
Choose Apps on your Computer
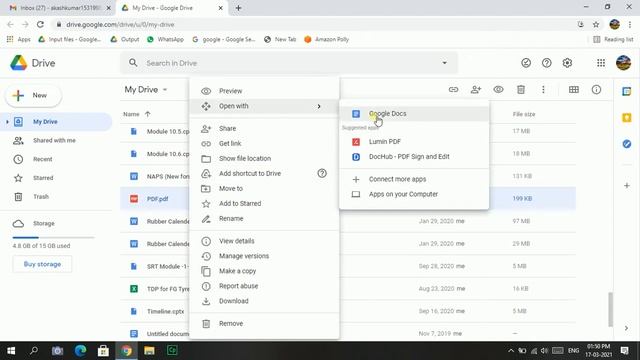[x=414, y=194]
